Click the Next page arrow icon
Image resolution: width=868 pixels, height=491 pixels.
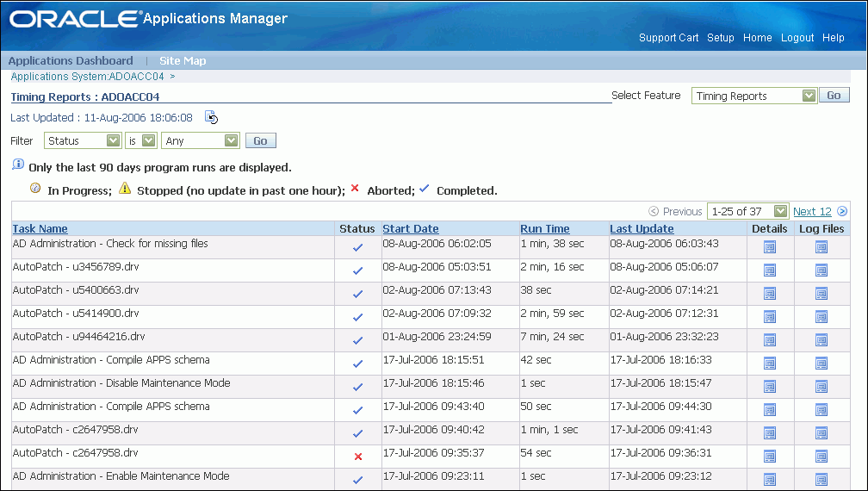[x=842, y=211]
